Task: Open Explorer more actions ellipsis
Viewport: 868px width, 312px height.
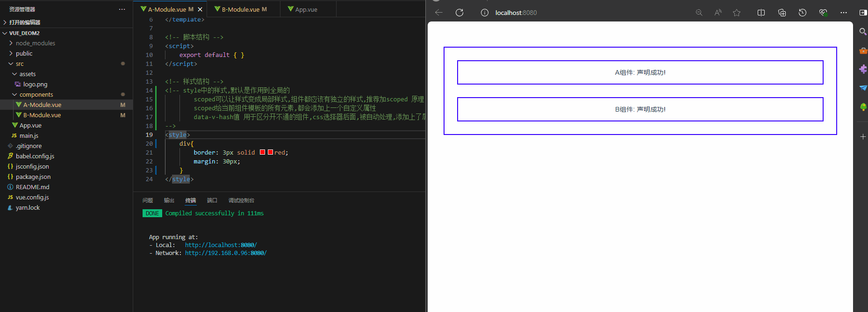Action: pos(122,9)
